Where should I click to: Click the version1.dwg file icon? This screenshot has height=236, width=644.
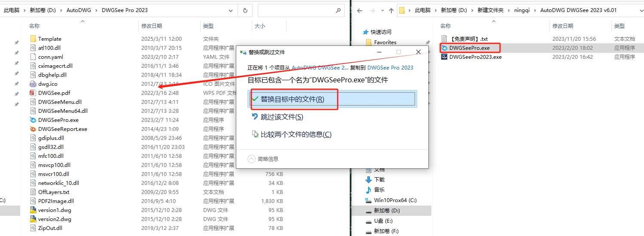click(34, 210)
